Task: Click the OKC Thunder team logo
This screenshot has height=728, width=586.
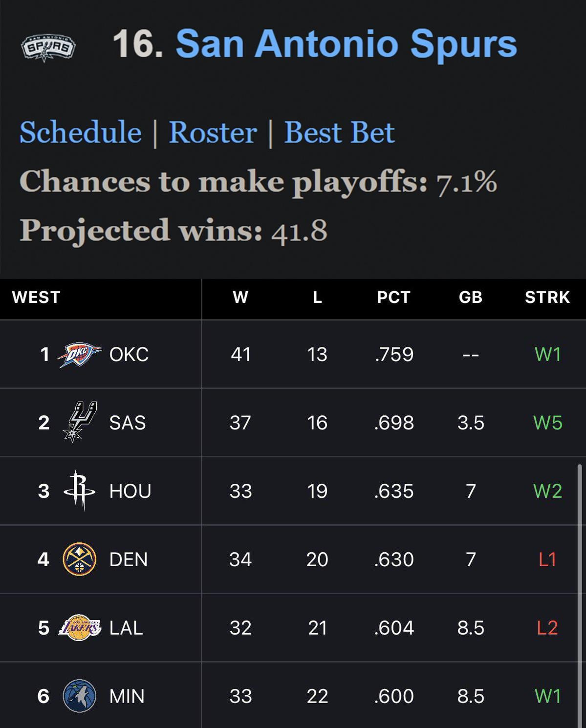Action: click(80, 355)
